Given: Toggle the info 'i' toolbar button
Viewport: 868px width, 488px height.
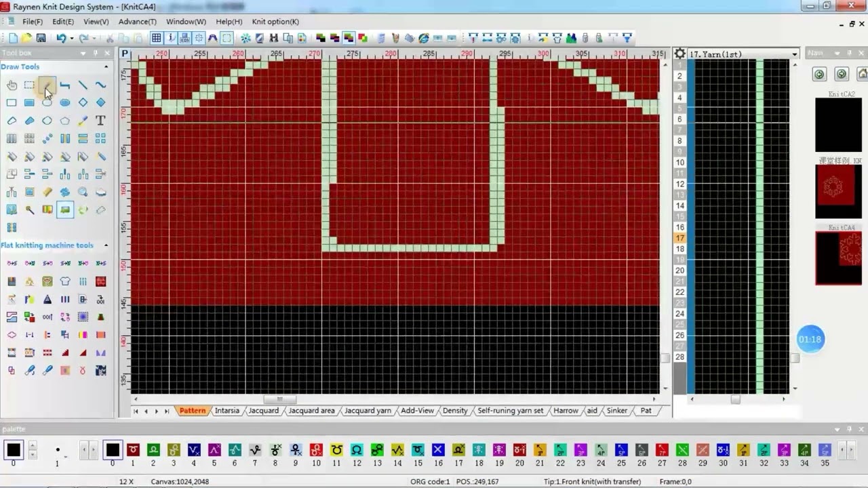Looking at the screenshot, I should [x=171, y=38].
